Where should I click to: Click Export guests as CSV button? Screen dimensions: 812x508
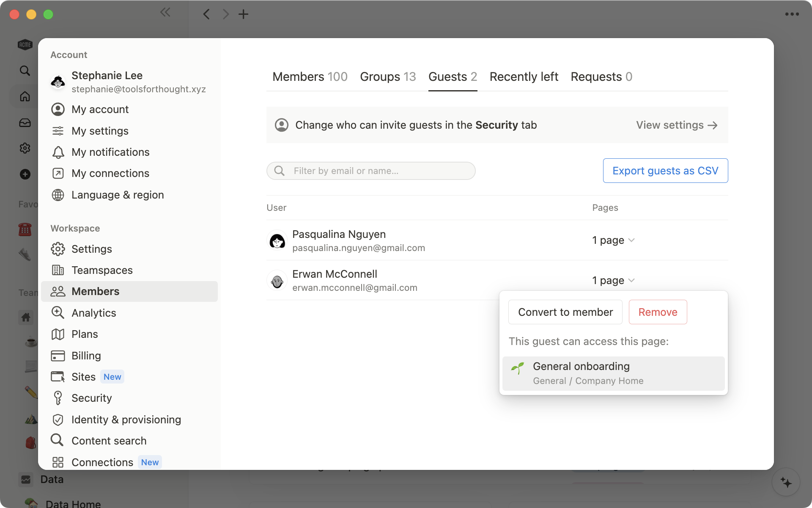coord(665,170)
